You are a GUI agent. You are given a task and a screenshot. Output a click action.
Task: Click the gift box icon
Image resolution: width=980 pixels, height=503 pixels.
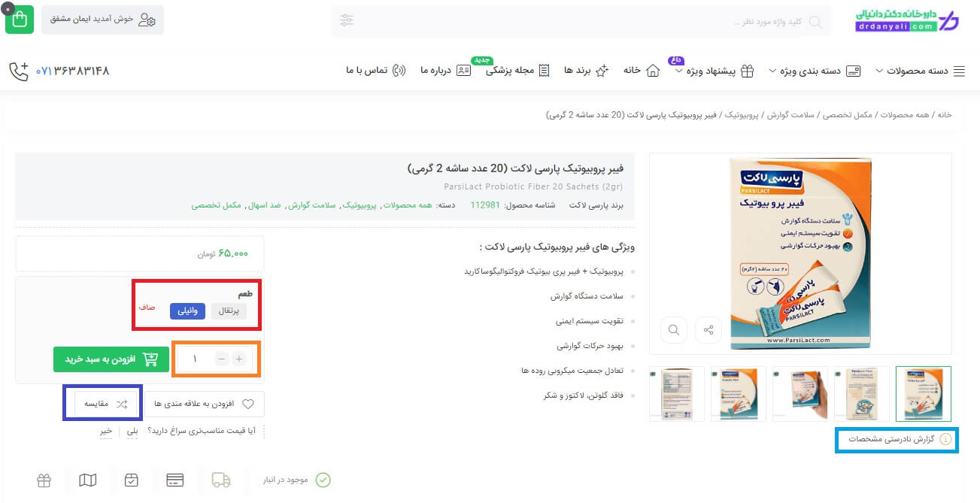44,480
